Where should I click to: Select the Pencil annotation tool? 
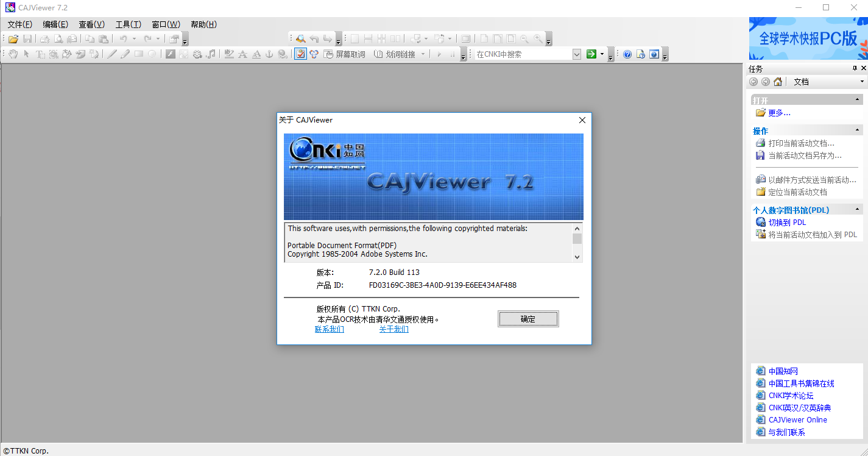[125, 54]
